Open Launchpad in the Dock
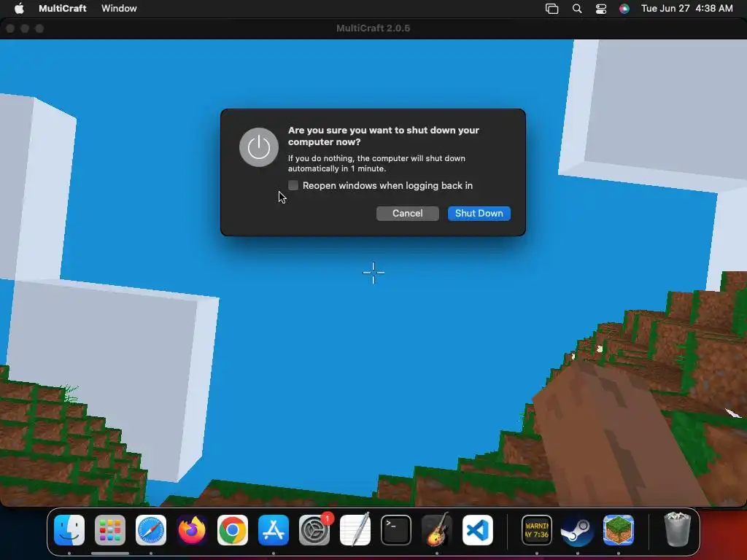 pyautogui.click(x=110, y=530)
